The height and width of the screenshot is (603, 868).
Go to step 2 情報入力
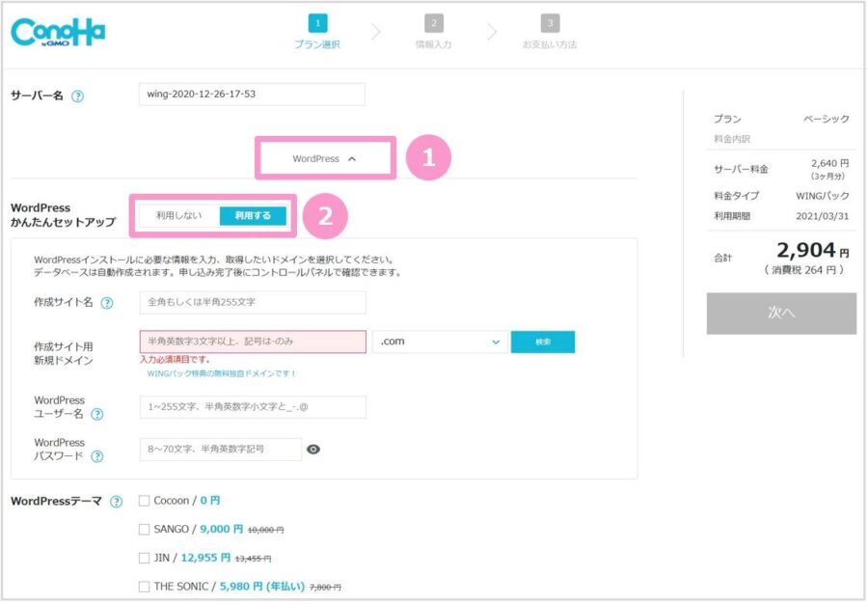click(x=433, y=32)
